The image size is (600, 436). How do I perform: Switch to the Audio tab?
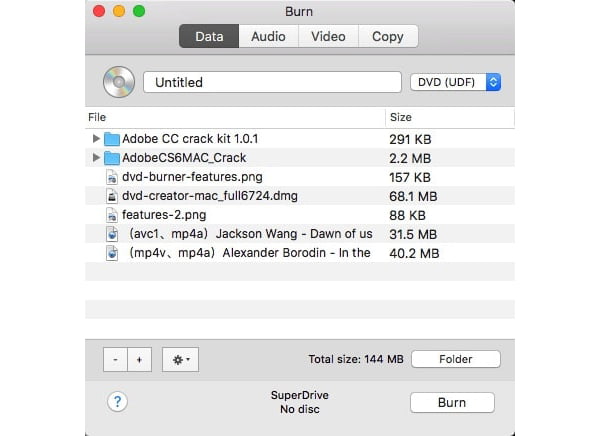(x=268, y=36)
